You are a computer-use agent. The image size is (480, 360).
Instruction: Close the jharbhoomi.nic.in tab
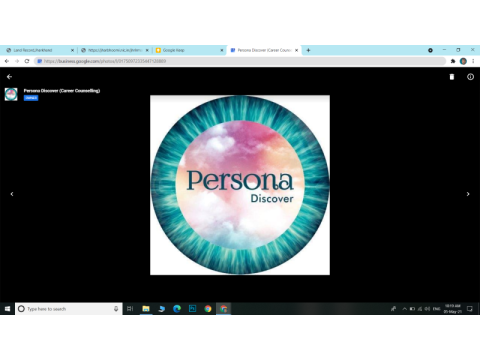(x=147, y=50)
